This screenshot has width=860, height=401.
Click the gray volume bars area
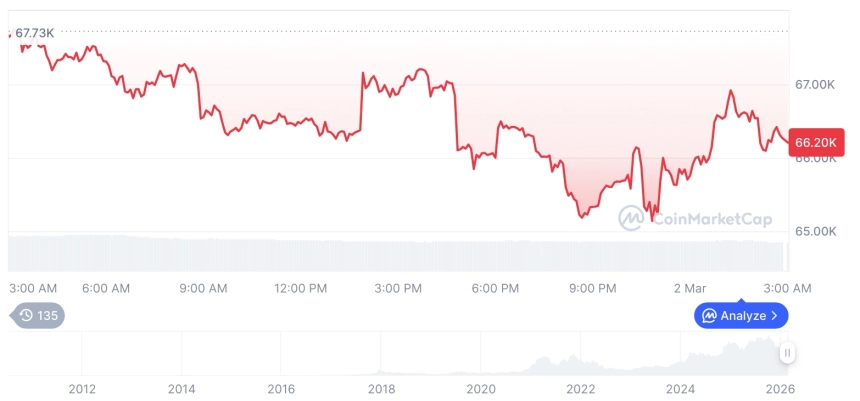click(x=400, y=252)
